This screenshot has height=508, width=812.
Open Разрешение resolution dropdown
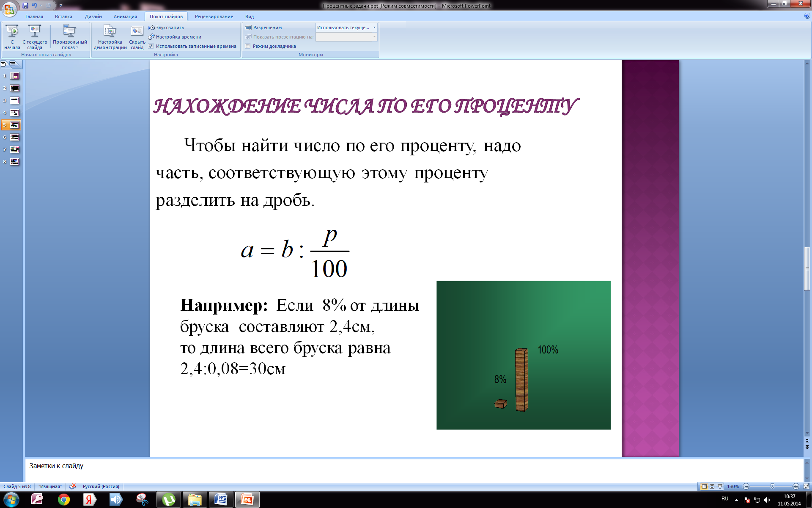374,28
